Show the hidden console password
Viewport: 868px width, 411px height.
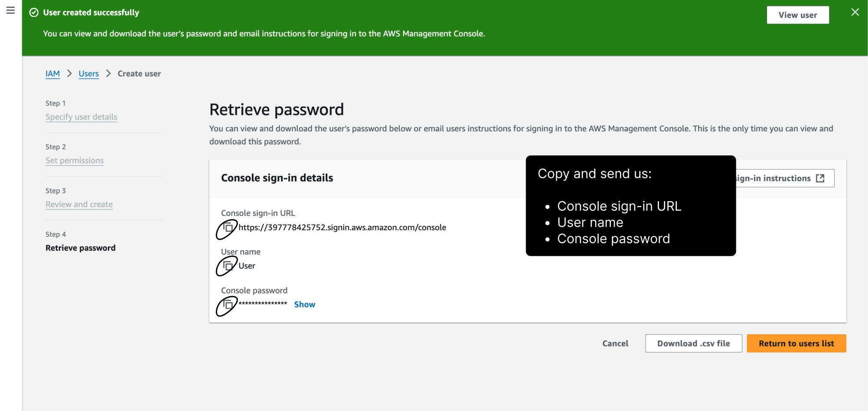[x=305, y=304]
